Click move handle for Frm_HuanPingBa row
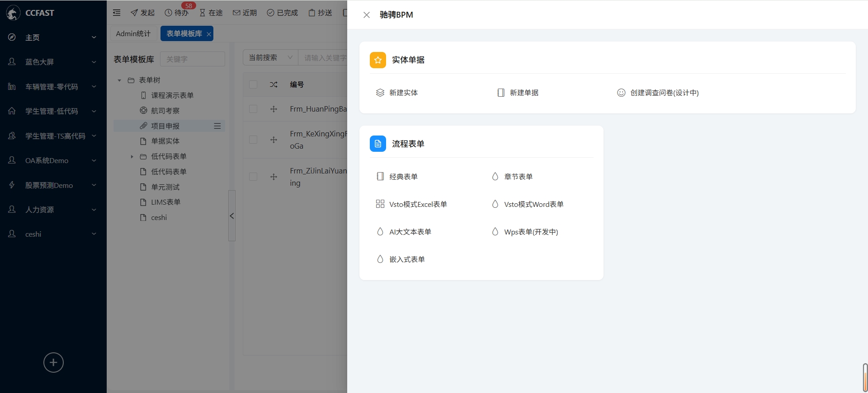Viewport: 868px width, 393px height. coord(274,109)
